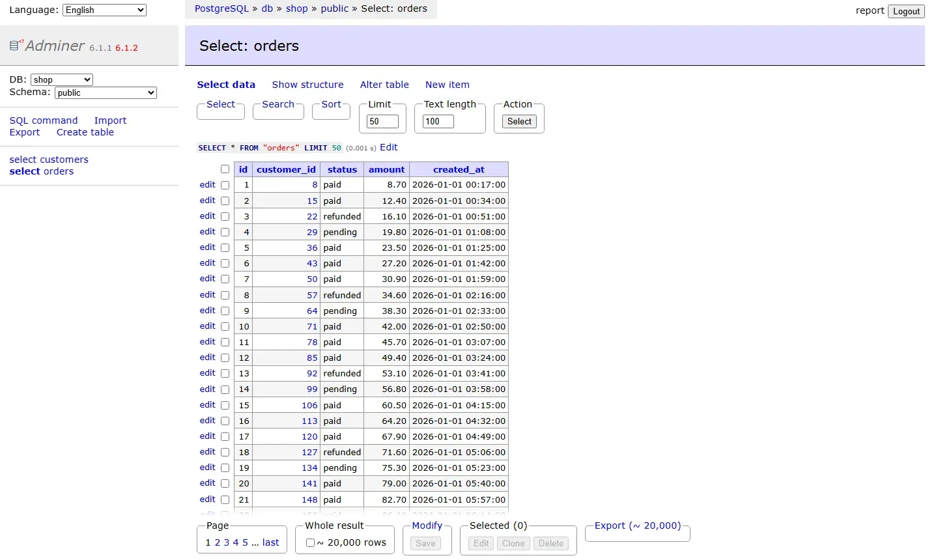938x560 pixels.
Task: Tick the checkbox for order id 10
Action: (x=225, y=326)
